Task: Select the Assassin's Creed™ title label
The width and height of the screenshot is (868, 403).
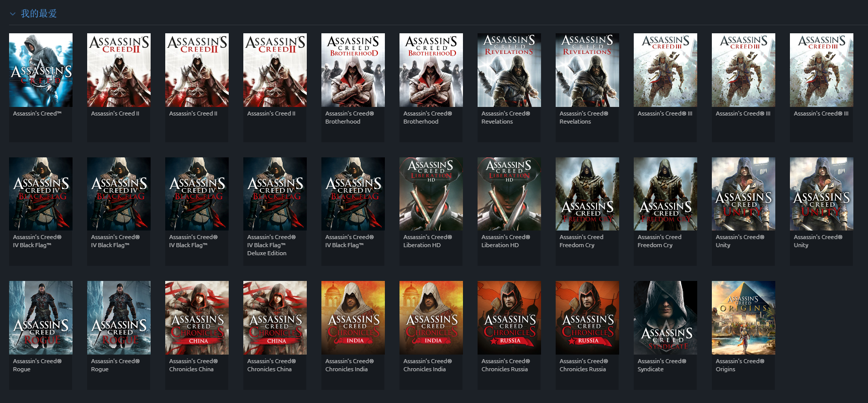Action: point(37,113)
